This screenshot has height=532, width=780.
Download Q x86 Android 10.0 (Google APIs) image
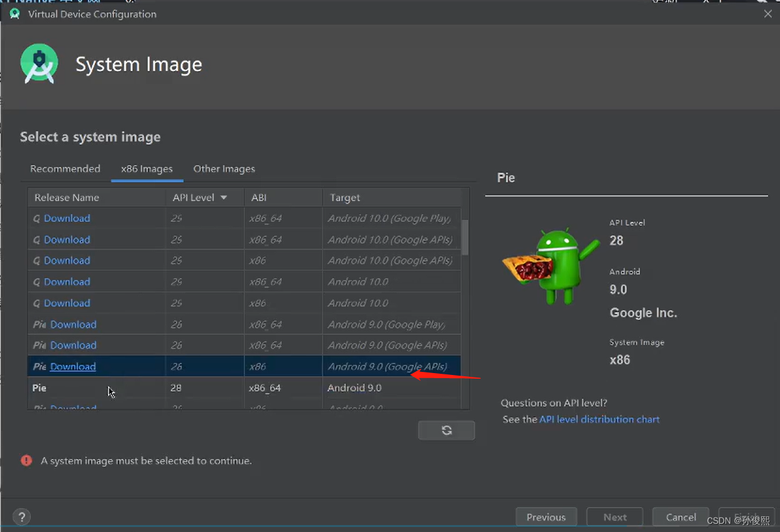click(x=67, y=260)
